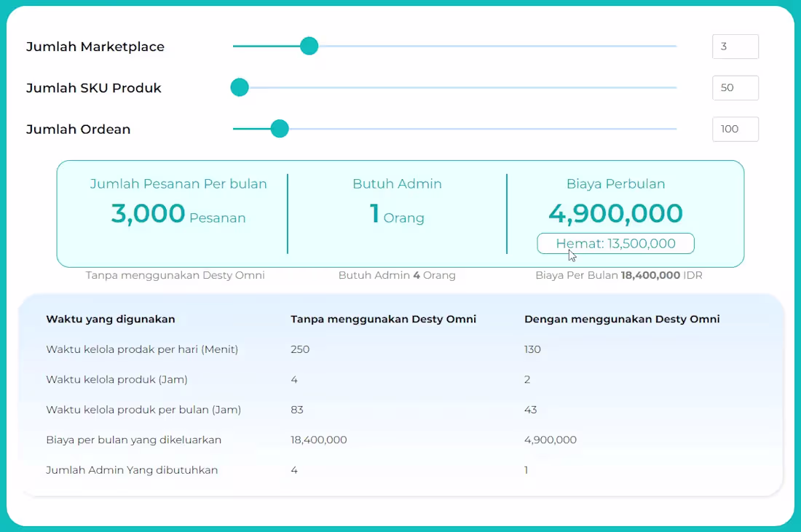Viewport: 801px width, 532px height.
Task: Click the Waktu kelola produk (Jam) row label
Action: 117,379
